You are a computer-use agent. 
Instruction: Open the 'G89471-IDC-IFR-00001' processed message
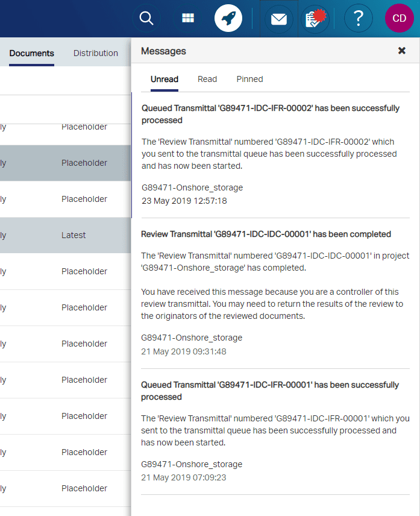point(270,391)
